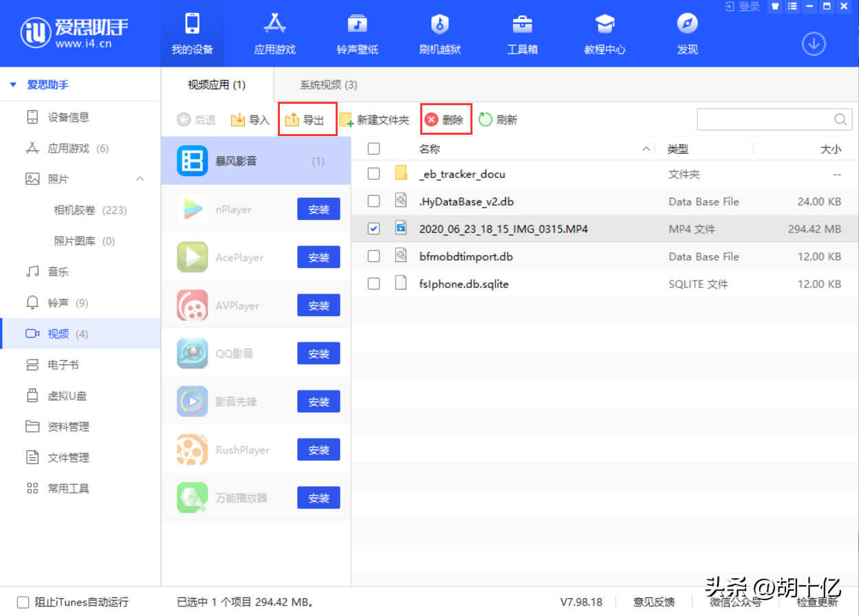Toggle 阻止iTunes自动运行 checkbox
The image size is (859, 616).
click(23, 602)
